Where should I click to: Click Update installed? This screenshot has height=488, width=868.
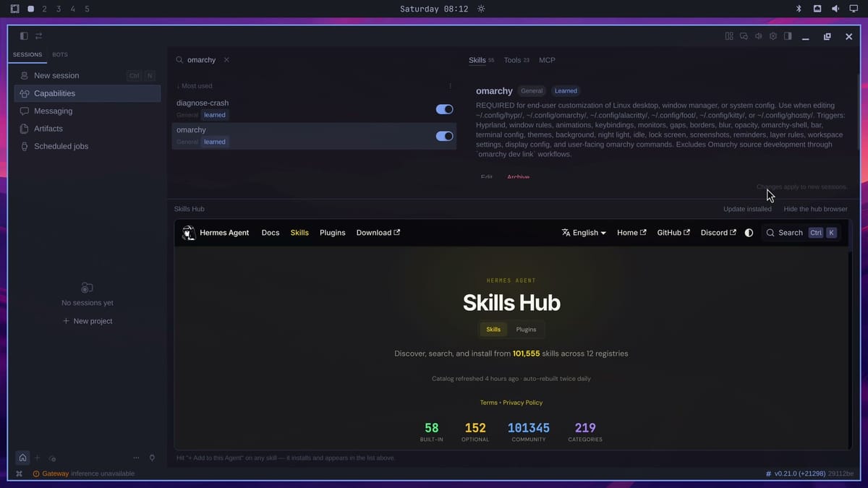tap(747, 209)
